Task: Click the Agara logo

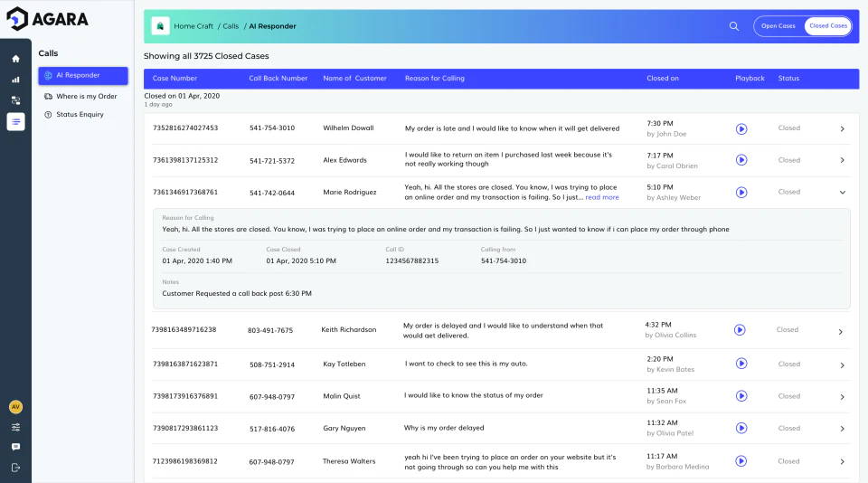Action: [47, 19]
